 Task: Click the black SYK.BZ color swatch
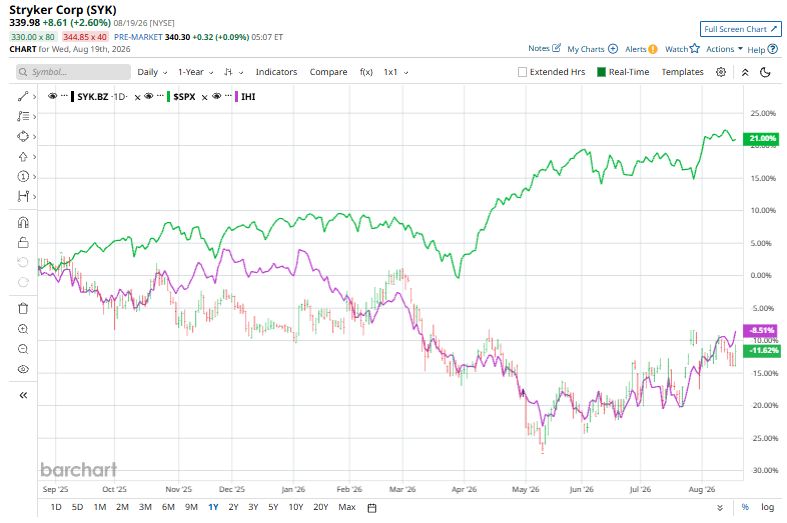[x=73, y=96]
